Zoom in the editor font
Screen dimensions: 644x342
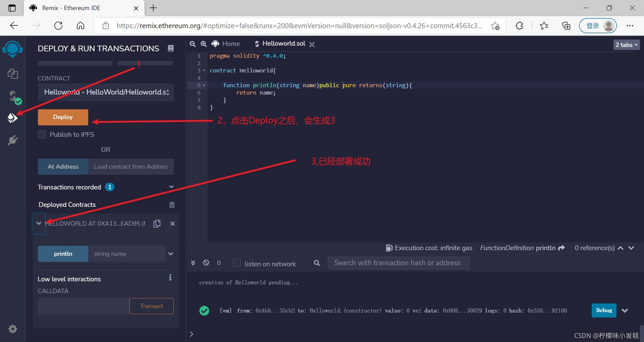(x=204, y=44)
